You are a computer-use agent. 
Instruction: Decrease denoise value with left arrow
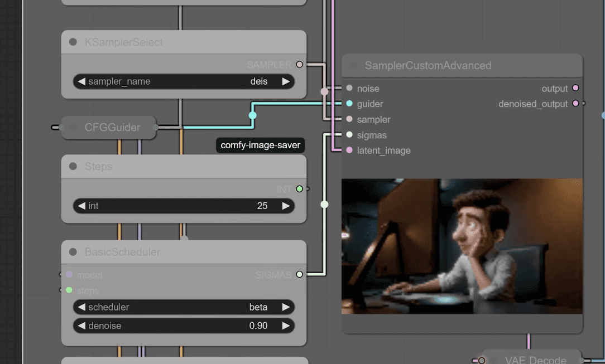(81, 326)
